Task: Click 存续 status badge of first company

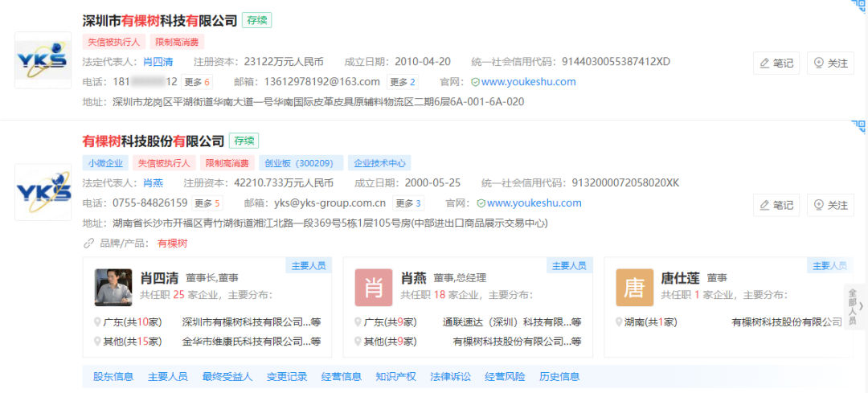Action: point(256,21)
